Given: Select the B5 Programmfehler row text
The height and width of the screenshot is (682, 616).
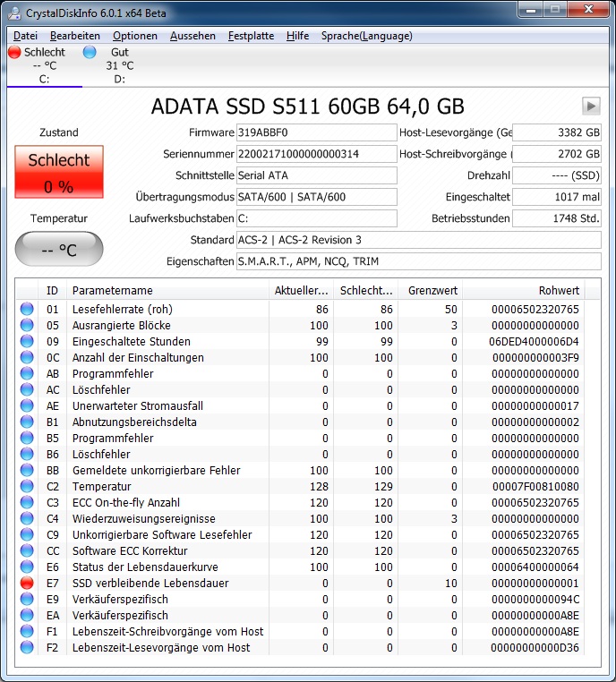Looking at the screenshot, I should (113, 438).
